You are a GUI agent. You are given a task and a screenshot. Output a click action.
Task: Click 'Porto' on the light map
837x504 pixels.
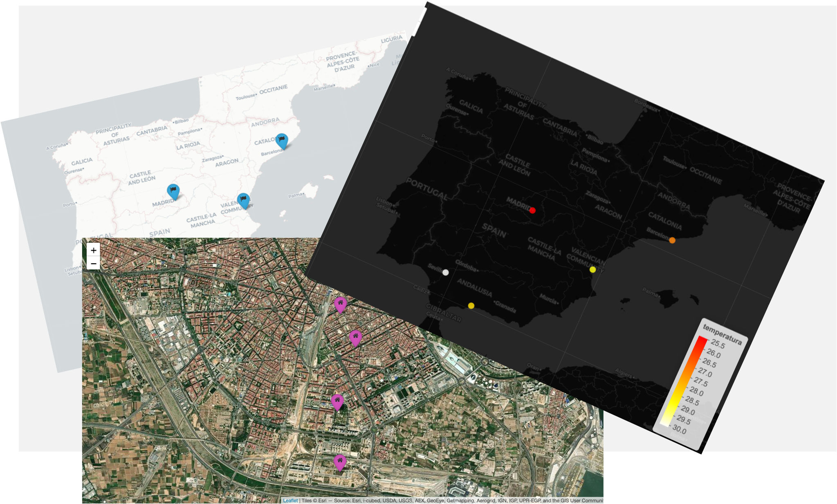pyautogui.click(x=70, y=204)
